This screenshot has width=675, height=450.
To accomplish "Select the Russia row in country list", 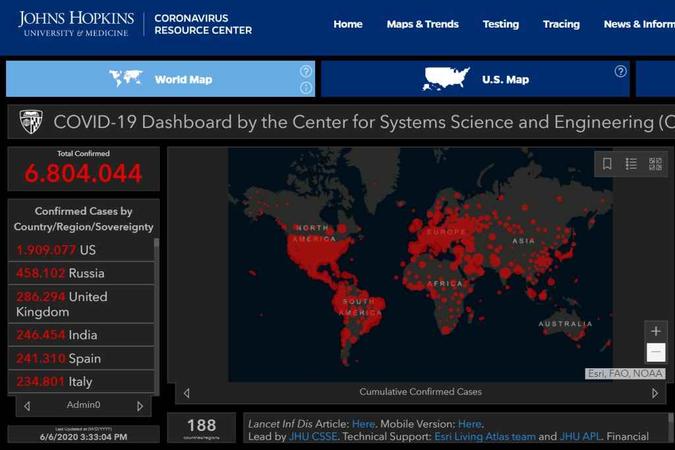I will coord(81,273).
